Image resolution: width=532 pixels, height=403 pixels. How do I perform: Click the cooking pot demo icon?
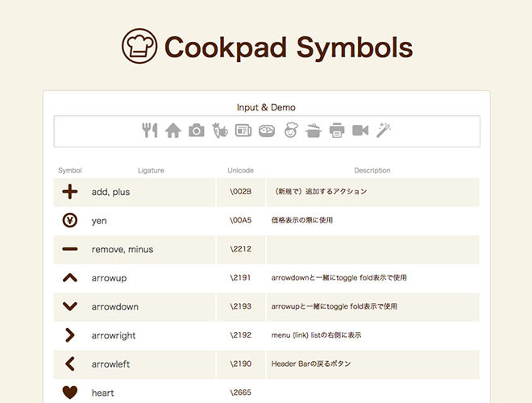pos(314,131)
